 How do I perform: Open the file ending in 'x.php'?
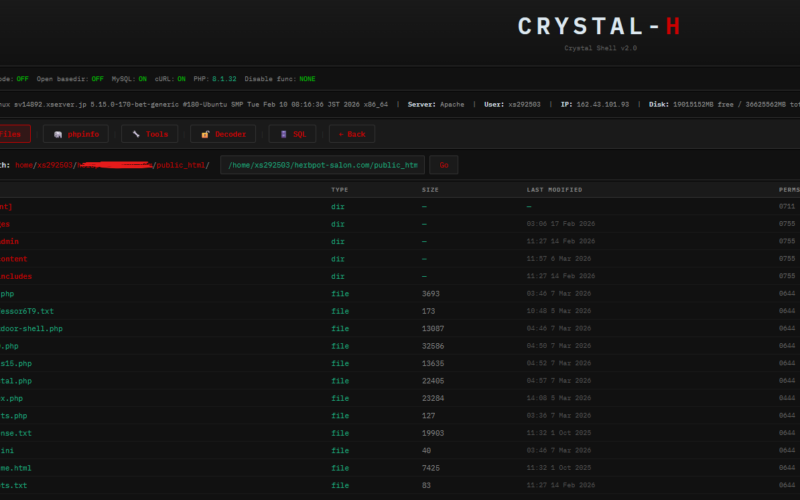pos(11,398)
